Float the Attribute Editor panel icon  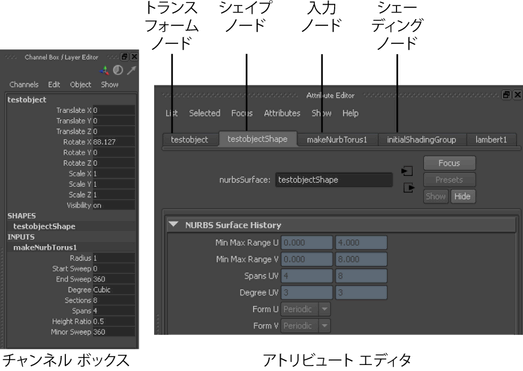click(506, 95)
